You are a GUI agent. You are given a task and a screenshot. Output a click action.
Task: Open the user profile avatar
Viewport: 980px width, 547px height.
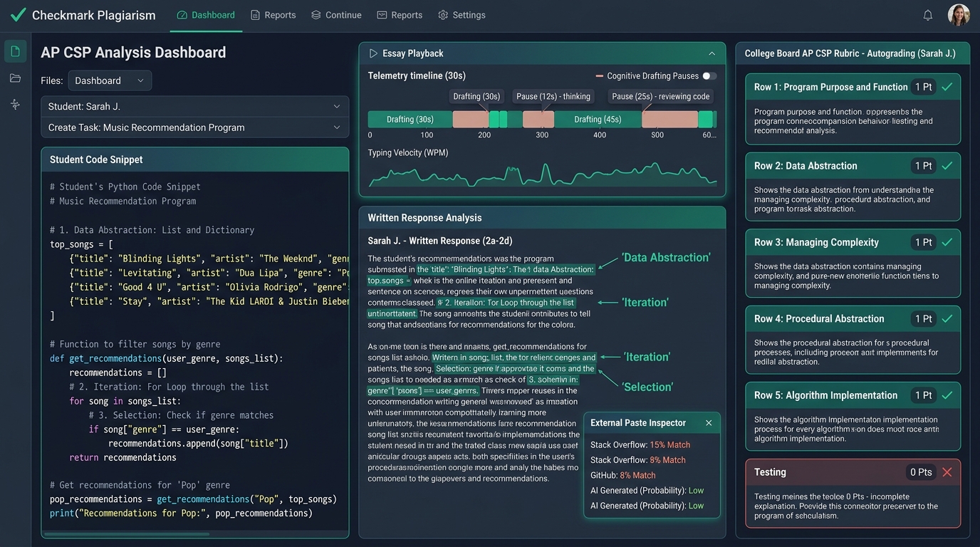(959, 15)
